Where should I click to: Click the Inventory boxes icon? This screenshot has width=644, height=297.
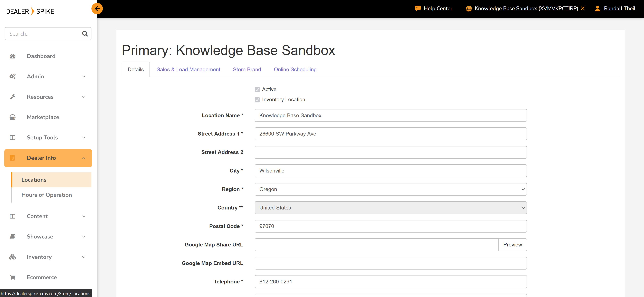tap(13, 257)
